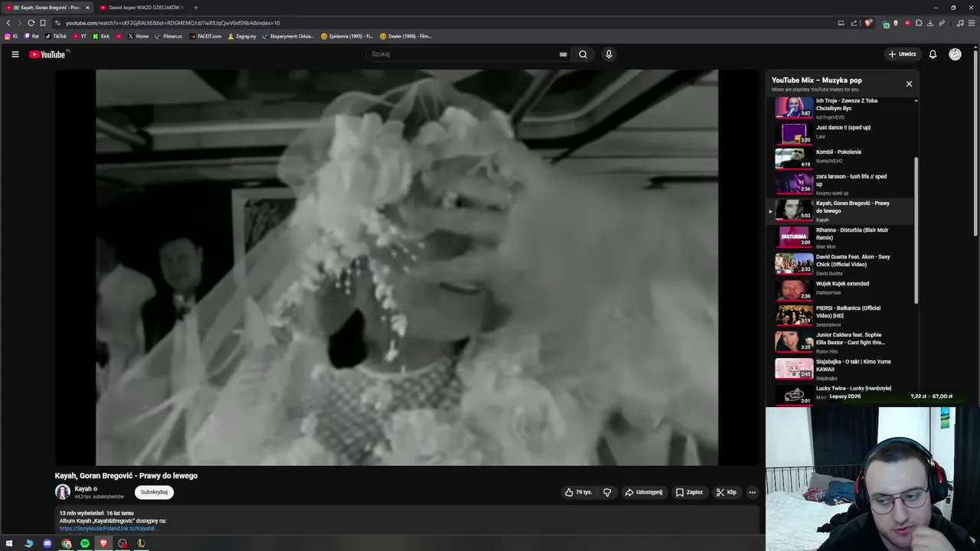Screen dimensions: 980x551
Task: Dislike the video with thumbs down
Action: click(607, 492)
